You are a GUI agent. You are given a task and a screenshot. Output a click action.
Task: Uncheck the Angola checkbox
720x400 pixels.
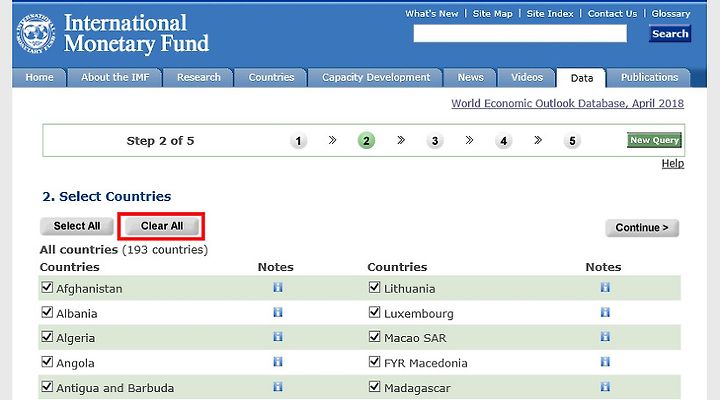pyautogui.click(x=47, y=362)
